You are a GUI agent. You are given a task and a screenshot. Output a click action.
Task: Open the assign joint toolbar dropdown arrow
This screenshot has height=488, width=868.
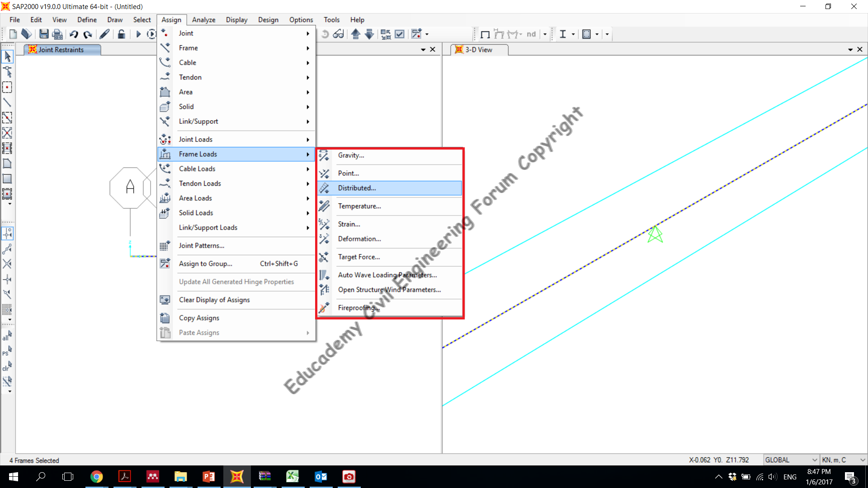[427, 34]
